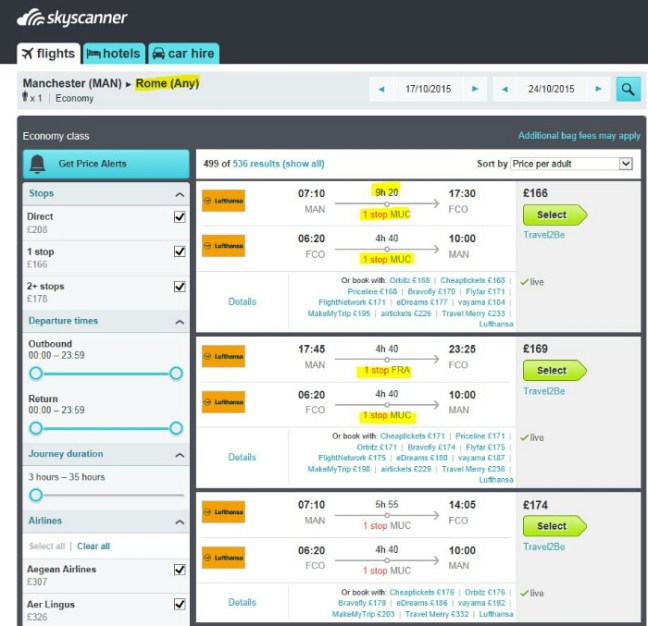Open the flights tab
Screen dimensions: 648x626
(x=49, y=54)
